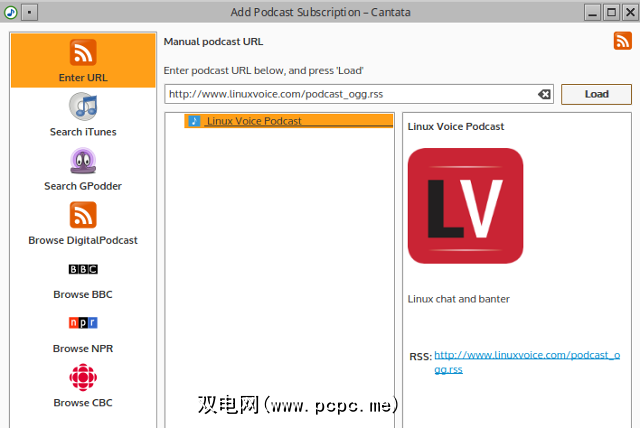Image resolution: width=640 pixels, height=428 pixels.
Task: Open the BBC logo icon
Action: point(83,269)
